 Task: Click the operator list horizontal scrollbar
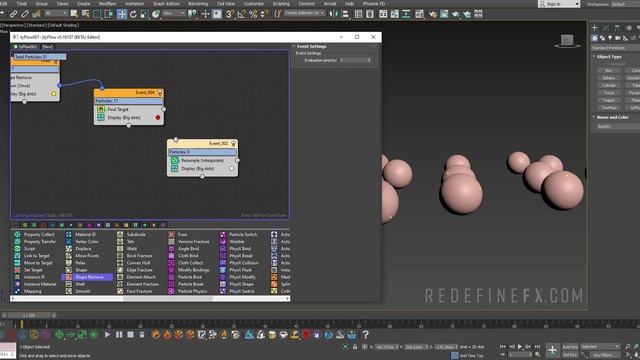(x=167, y=298)
